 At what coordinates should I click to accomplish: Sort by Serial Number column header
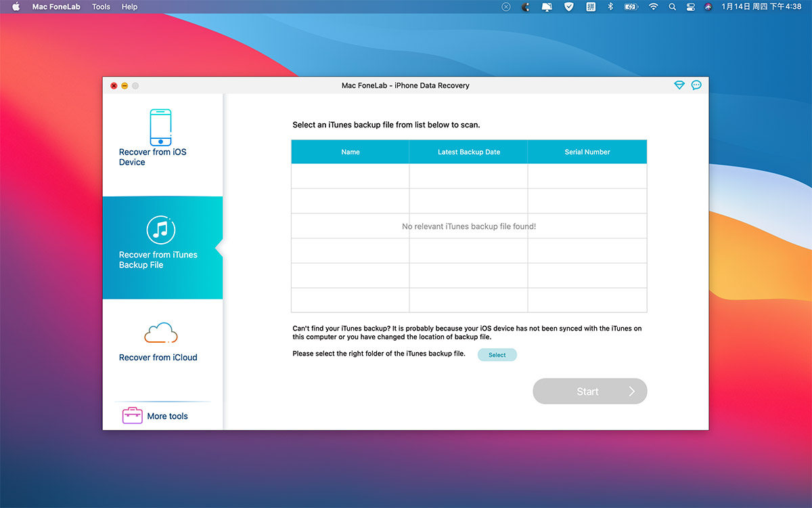587,152
